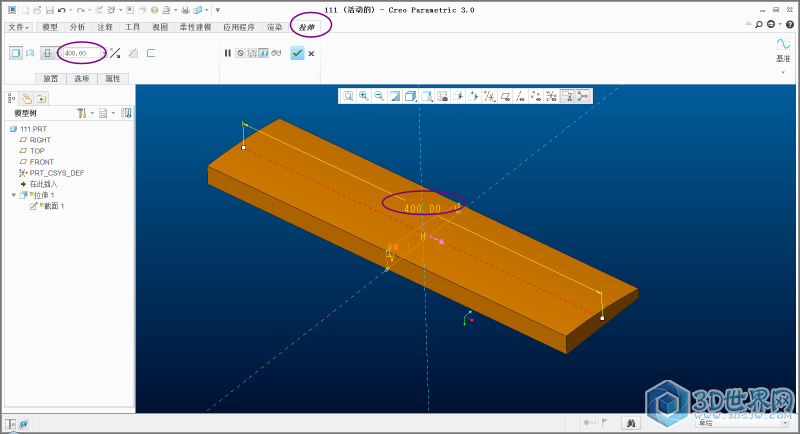Image resolution: width=800 pixels, height=434 pixels.
Task: Toggle extrude as solid option
Action: point(15,53)
